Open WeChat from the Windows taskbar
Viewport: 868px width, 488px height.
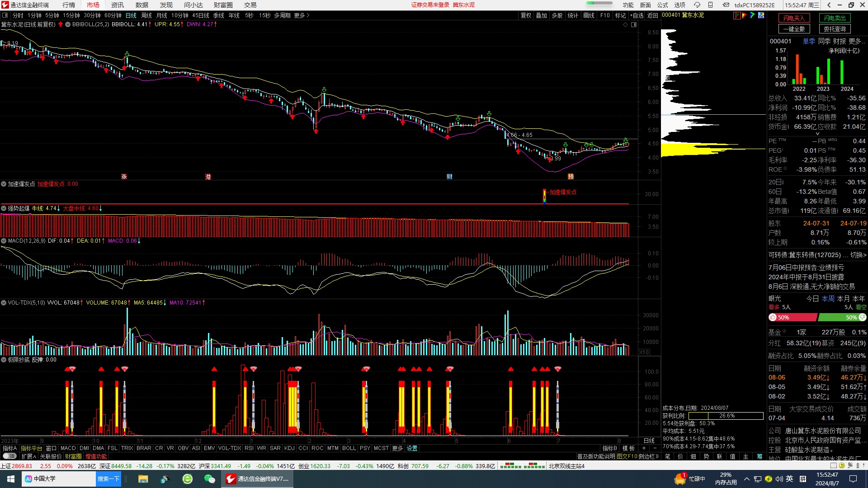tap(209, 479)
